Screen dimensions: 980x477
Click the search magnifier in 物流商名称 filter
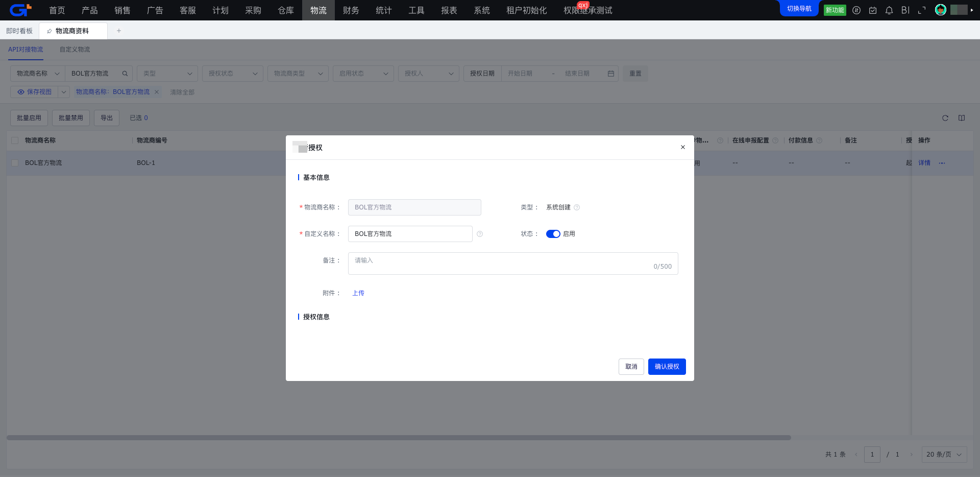click(125, 74)
